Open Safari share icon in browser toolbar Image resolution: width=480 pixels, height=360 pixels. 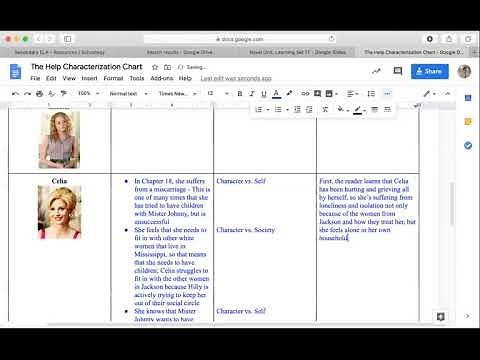(x=449, y=39)
